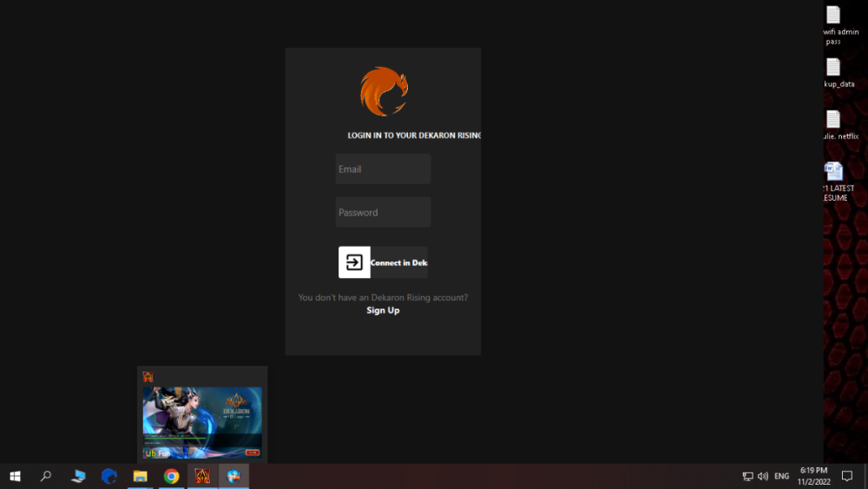This screenshot has width=868, height=489.
Task: Open the notification center icon
Action: click(847, 476)
